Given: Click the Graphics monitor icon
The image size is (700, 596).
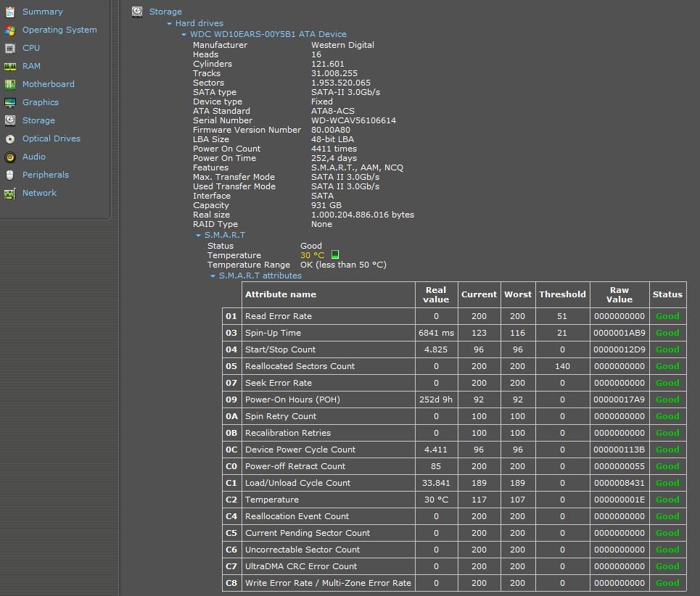Looking at the screenshot, I should (9, 102).
